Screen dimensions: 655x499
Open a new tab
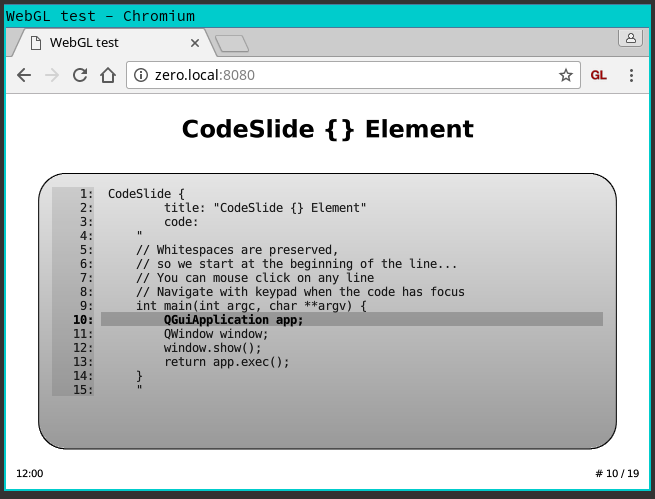coord(232,43)
